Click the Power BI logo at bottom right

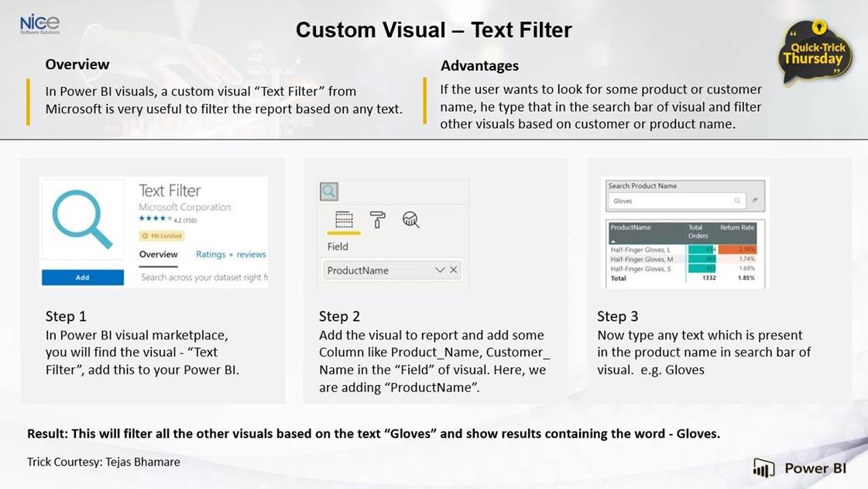coord(801,468)
